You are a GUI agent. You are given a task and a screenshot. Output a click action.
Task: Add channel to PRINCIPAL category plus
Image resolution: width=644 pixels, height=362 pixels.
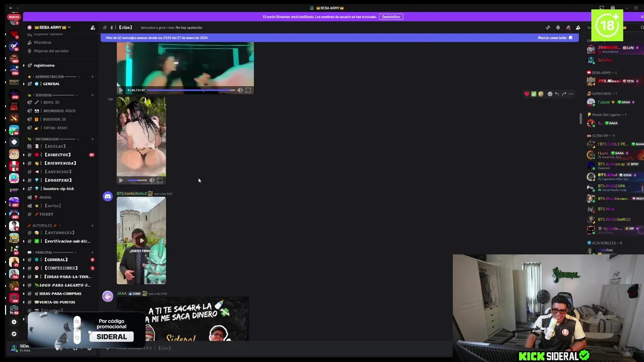[93, 252]
